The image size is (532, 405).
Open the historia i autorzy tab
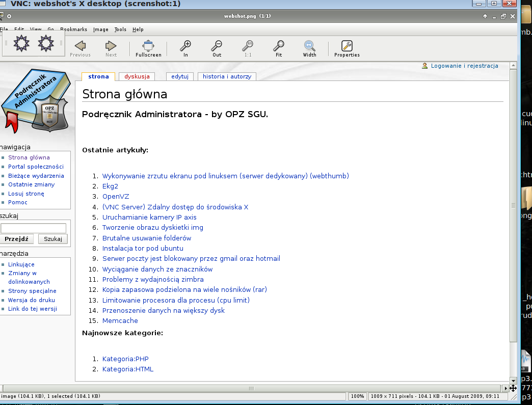[x=227, y=76]
